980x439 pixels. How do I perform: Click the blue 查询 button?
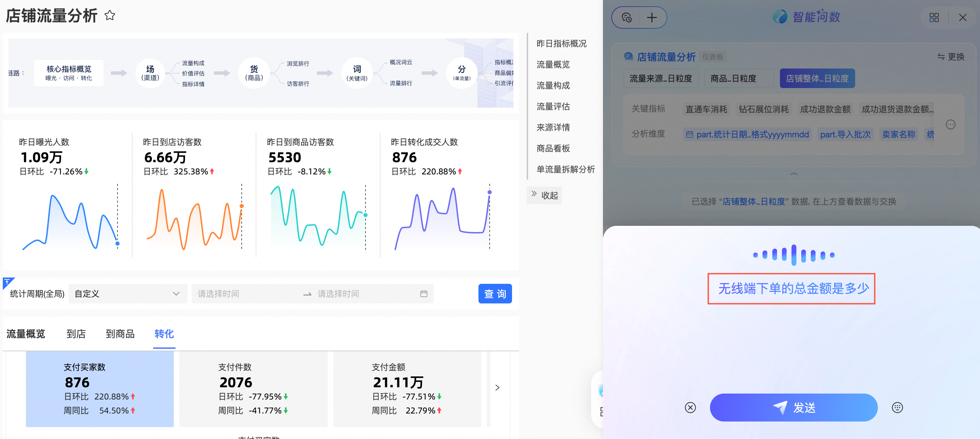click(495, 294)
